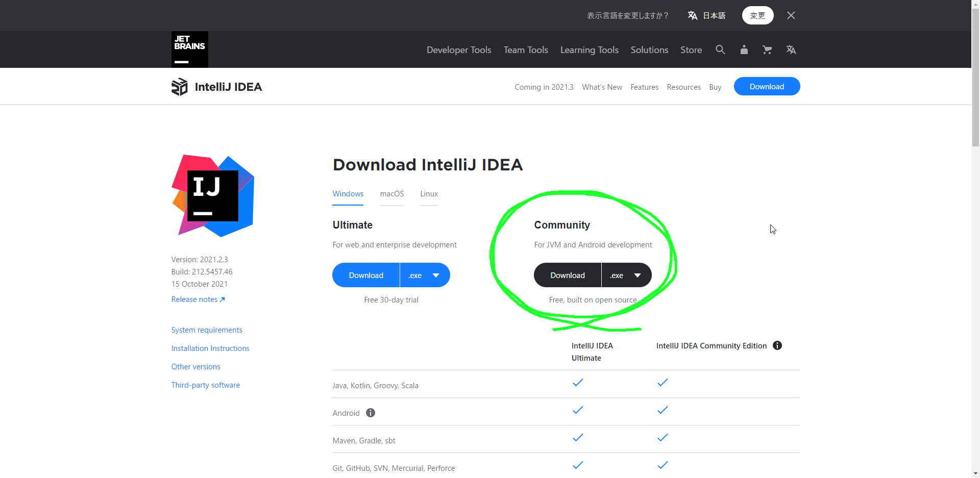Open the shopping cart icon

767,49
